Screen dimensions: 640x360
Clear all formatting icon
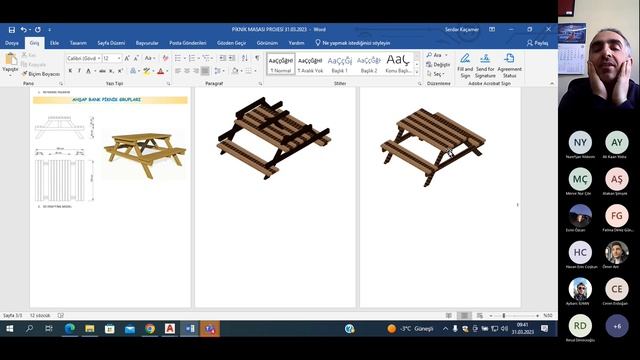coord(165,58)
